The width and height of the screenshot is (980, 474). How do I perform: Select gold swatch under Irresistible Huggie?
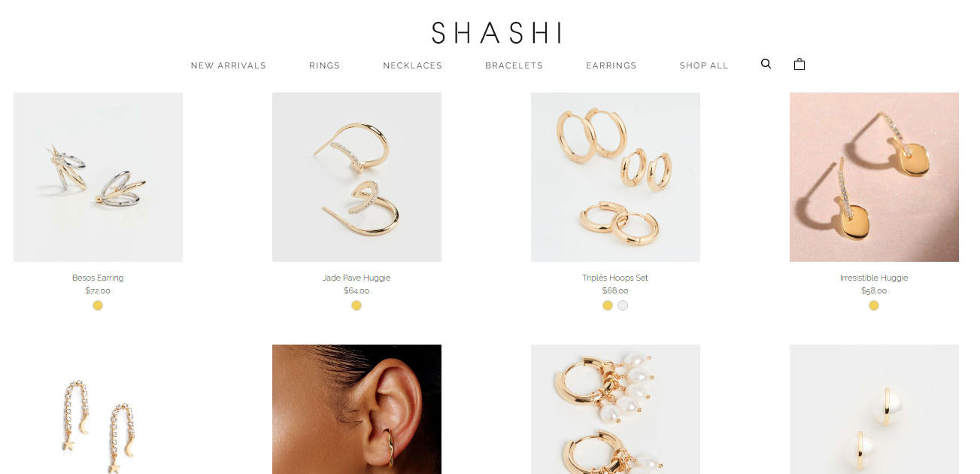click(x=874, y=305)
